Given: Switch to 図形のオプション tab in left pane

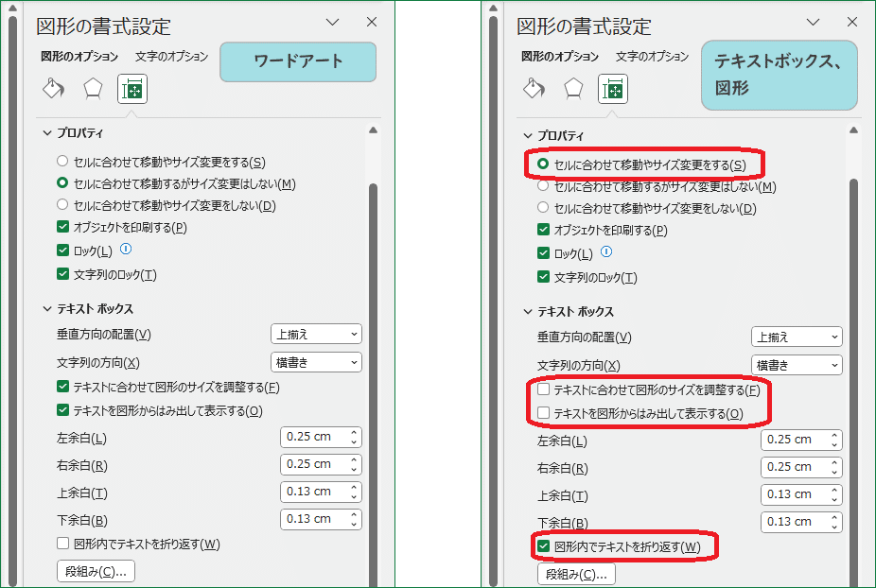Looking at the screenshot, I should click(79, 57).
